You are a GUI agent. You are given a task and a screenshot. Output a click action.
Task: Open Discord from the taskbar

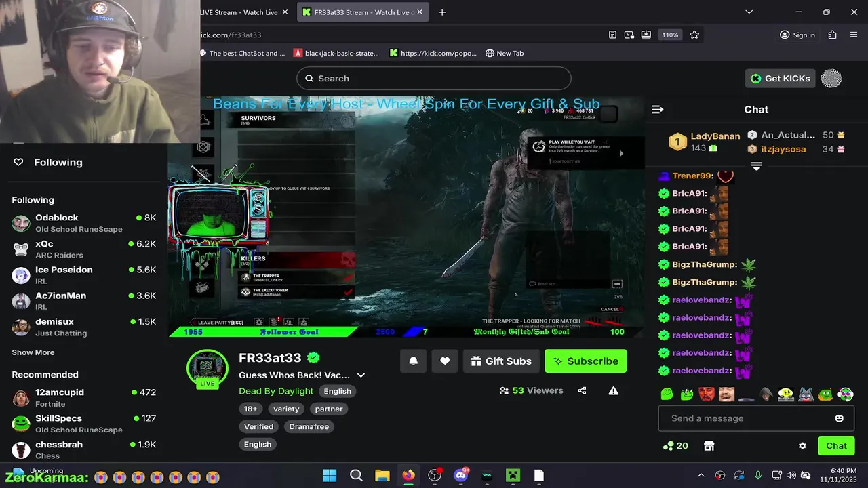[x=461, y=475]
